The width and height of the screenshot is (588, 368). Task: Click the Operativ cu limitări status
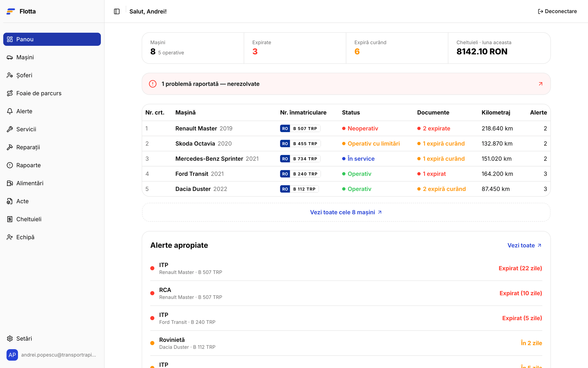(x=371, y=144)
